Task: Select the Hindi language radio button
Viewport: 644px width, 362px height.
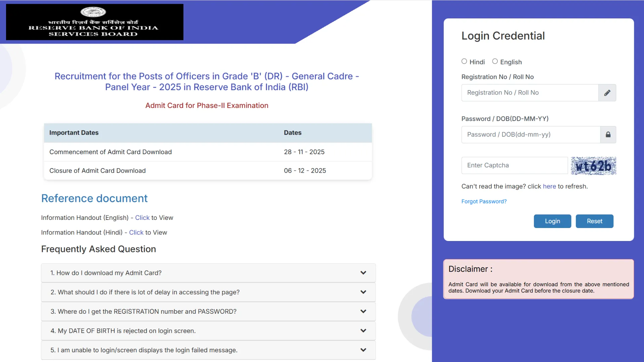Action: point(464,61)
